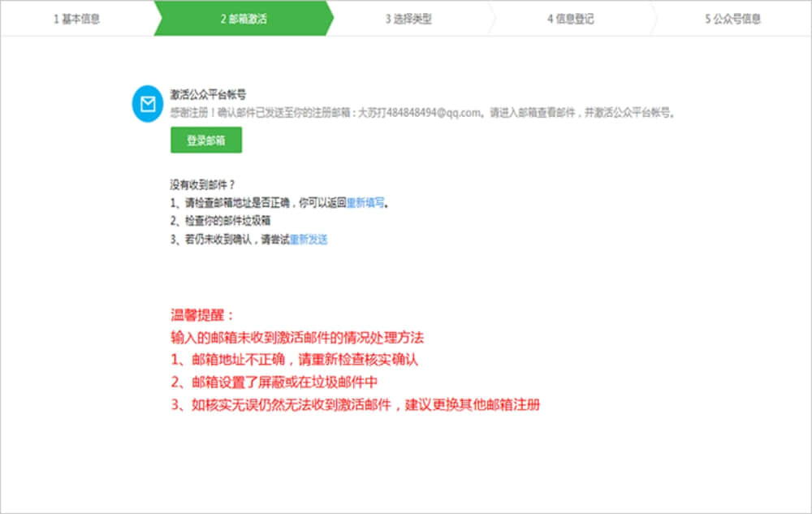
Task: Click the green active step arrow indicator
Action: tap(244, 19)
